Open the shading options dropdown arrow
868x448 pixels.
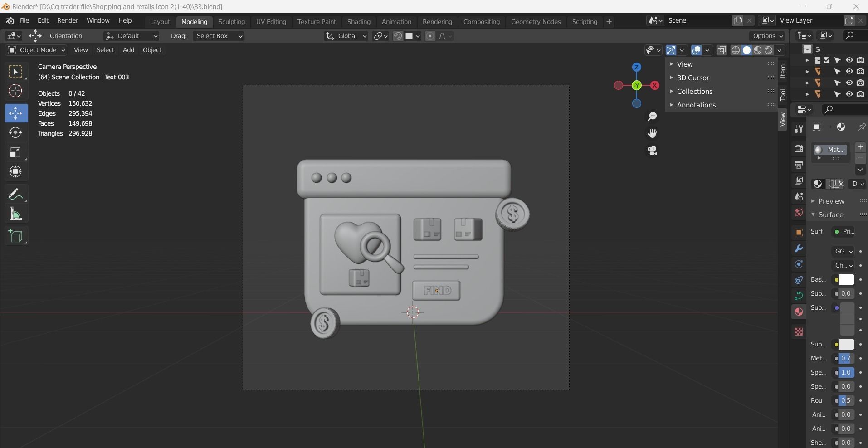(780, 50)
